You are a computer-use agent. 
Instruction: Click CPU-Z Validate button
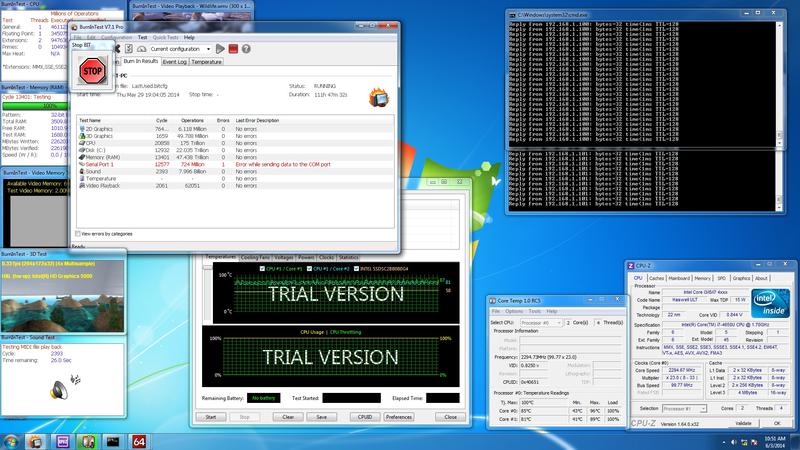click(743, 423)
